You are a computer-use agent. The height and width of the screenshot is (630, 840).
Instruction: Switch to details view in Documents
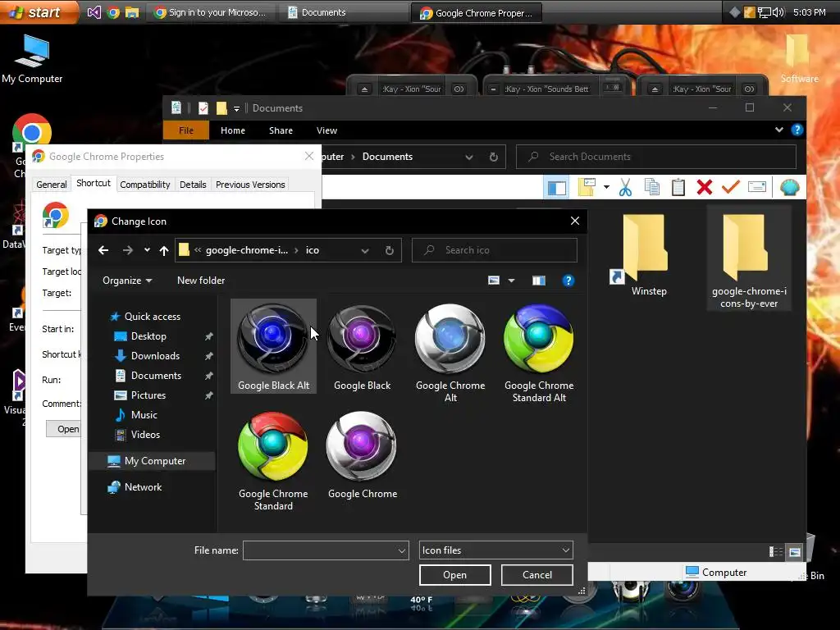pos(775,552)
